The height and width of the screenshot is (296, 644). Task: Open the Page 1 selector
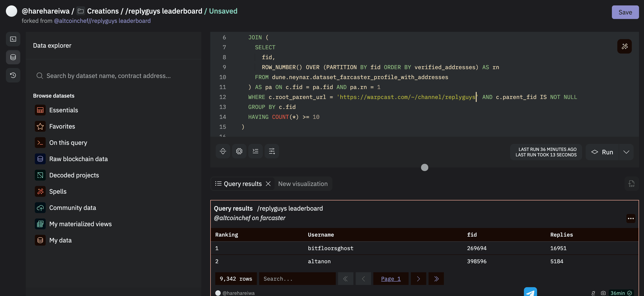pyautogui.click(x=391, y=279)
